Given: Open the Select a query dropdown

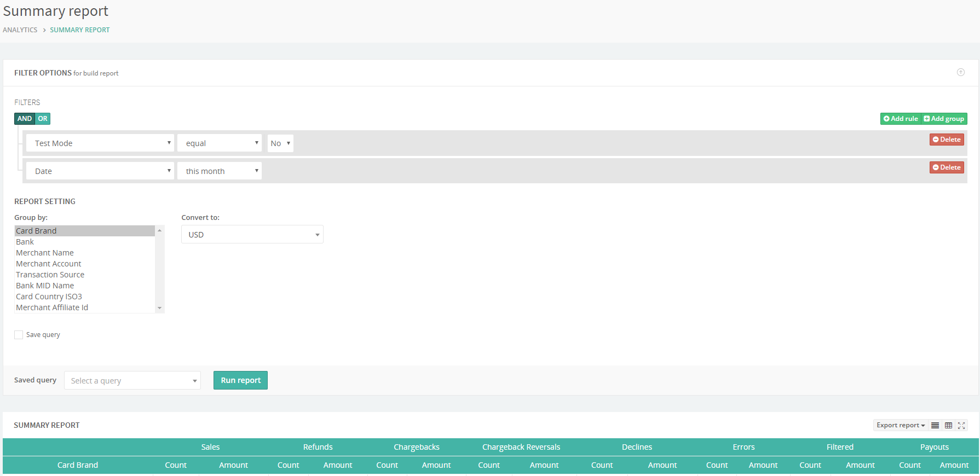Looking at the screenshot, I should point(132,381).
